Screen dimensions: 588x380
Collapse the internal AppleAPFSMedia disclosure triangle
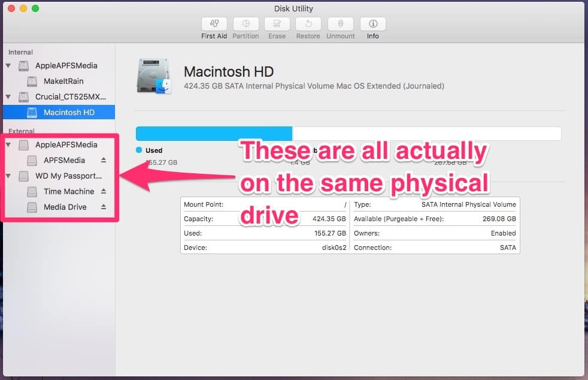point(8,66)
